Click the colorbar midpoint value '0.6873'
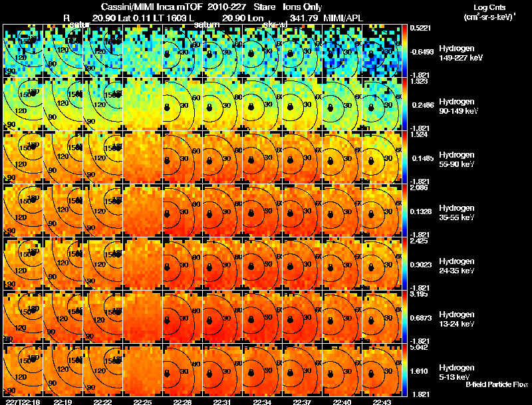 [x=421, y=318]
